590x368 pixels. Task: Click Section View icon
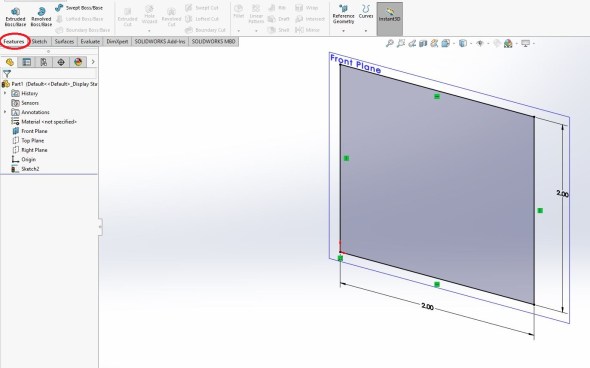(423, 44)
